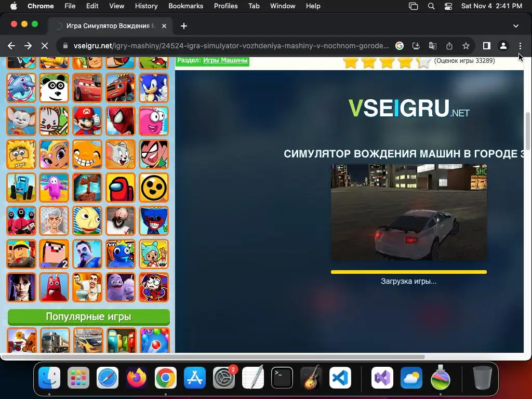Open Lightning McQueen Cars game icon

[x=87, y=88]
